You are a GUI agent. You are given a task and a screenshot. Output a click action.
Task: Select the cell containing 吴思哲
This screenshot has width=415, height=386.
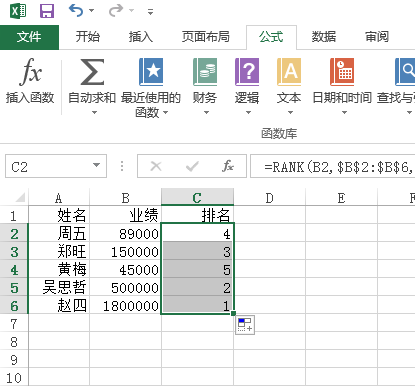[x=59, y=287]
